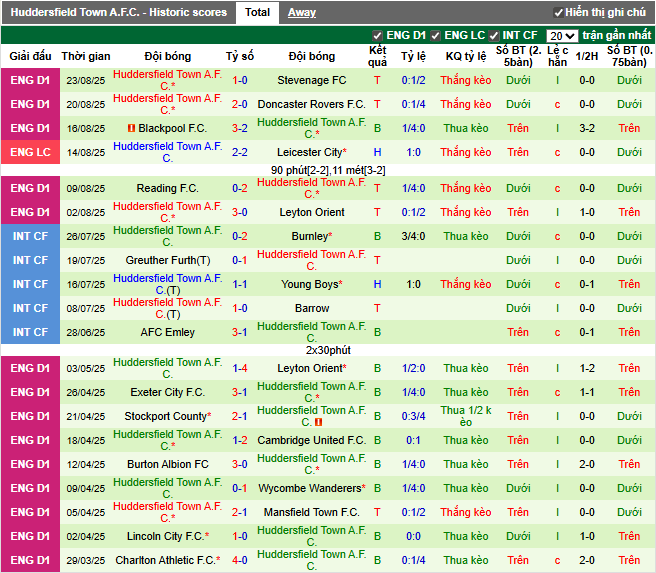656x573 pixels.
Task: Click the red card icon beside Blackpool F.C.
Action: [x=131, y=128]
